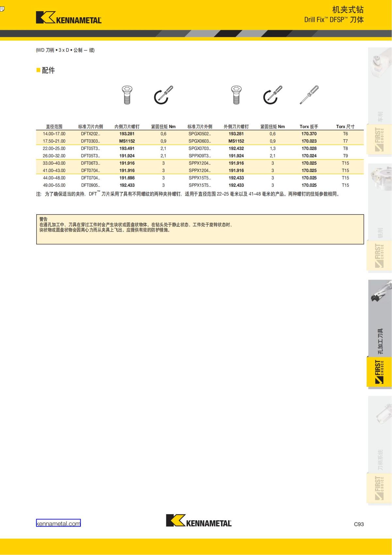The height and width of the screenshot is (555, 392).
Task: Select the Torx 尺寸 column header
Action: coord(345,127)
